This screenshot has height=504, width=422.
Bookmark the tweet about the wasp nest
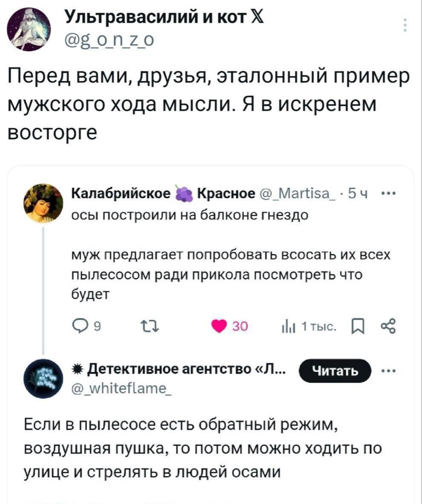point(355,327)
